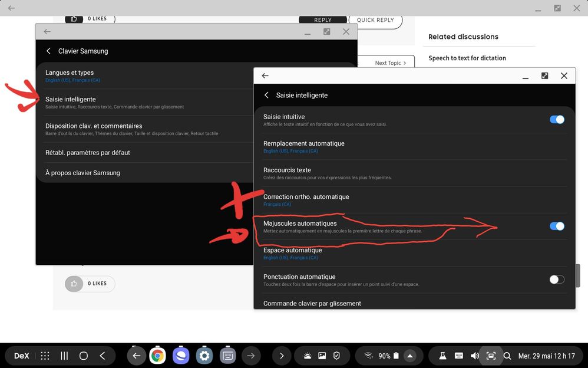588x368 pixels.
Task: Like the lower post thumbs-up button
Action: (74, 284)
